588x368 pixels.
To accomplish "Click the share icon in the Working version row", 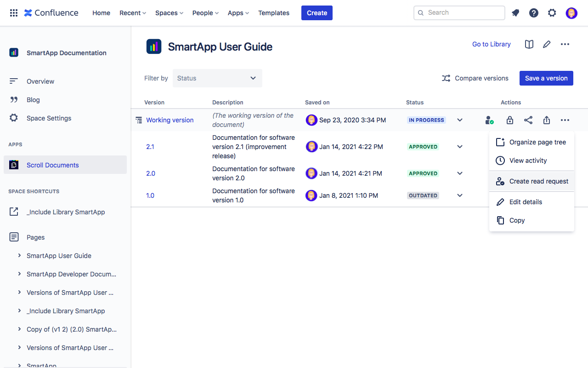I will point(528,120).
